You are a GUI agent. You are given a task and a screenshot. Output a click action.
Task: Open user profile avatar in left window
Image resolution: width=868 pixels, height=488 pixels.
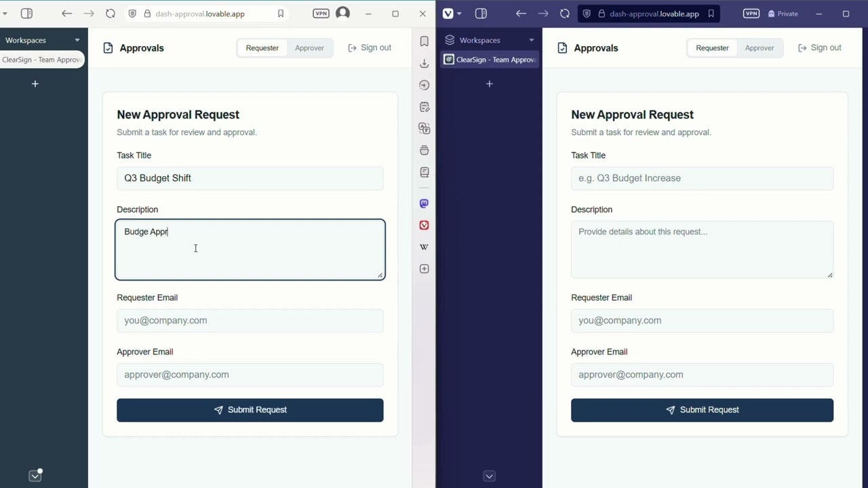pyautogui.click(x=343, y=14)
